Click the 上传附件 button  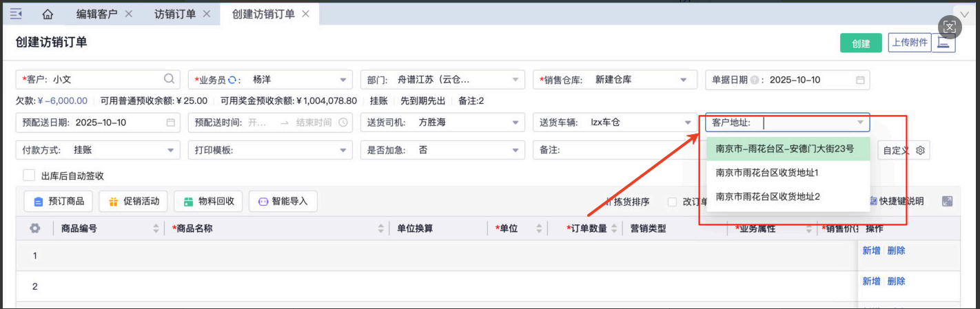click(x=909, y=43)
